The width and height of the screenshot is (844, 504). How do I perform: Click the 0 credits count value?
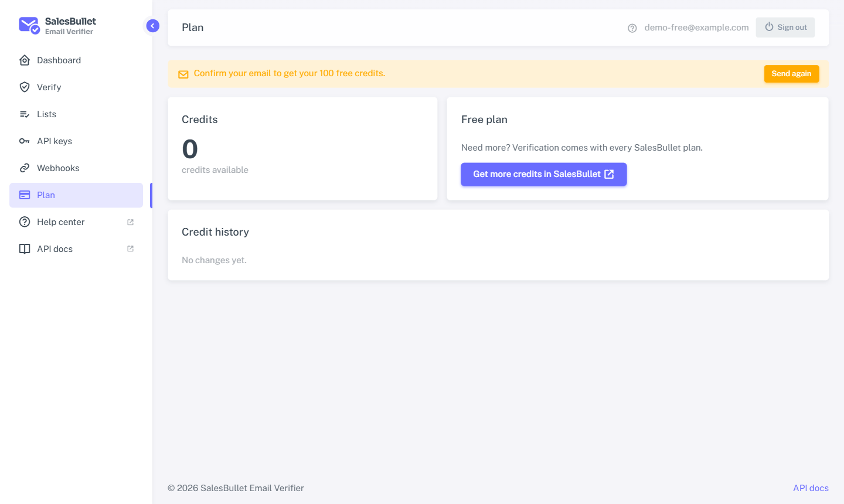tap(190, 149)
